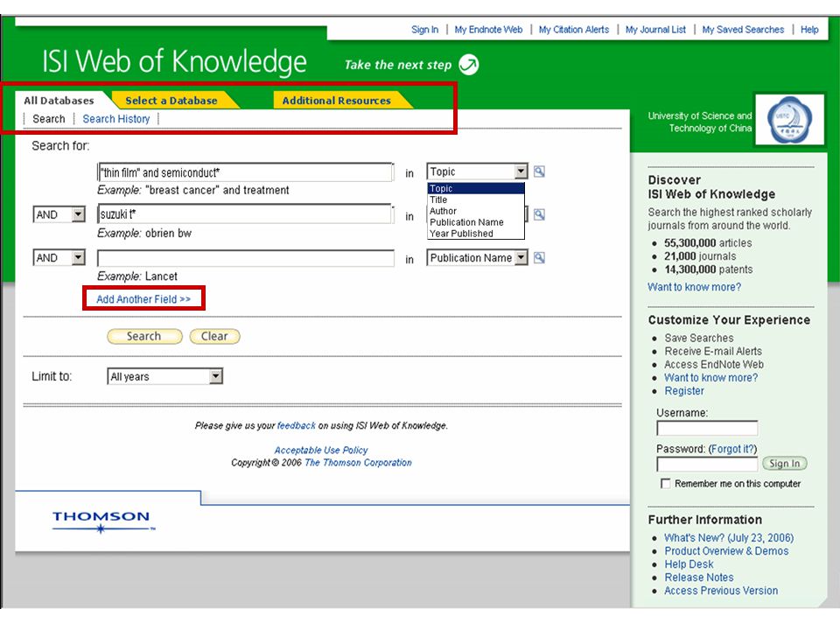The width and height of the screenshot is (840, 630).
Task: Open the second AND operator dropdown beside Lancet row
Action: (59, 257)
